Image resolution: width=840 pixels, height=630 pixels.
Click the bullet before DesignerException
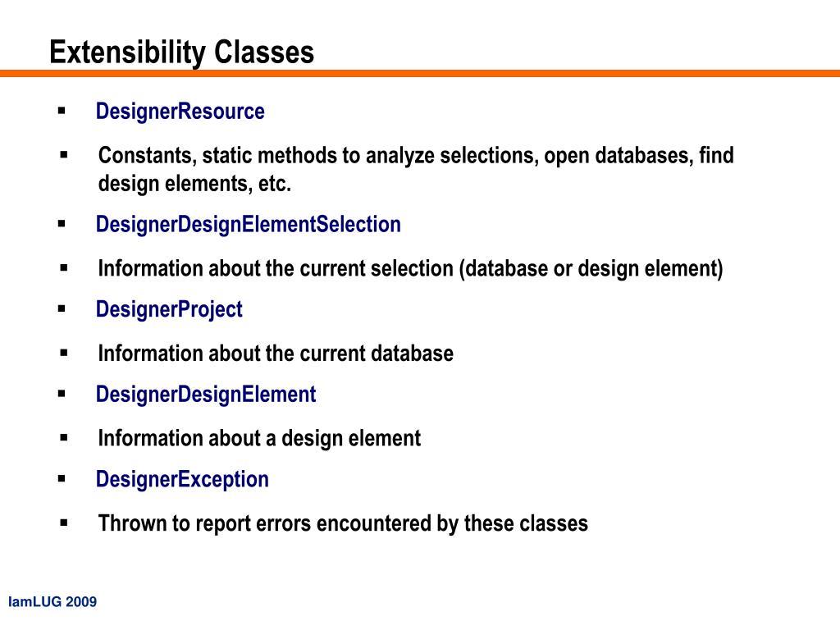(62, 478)
